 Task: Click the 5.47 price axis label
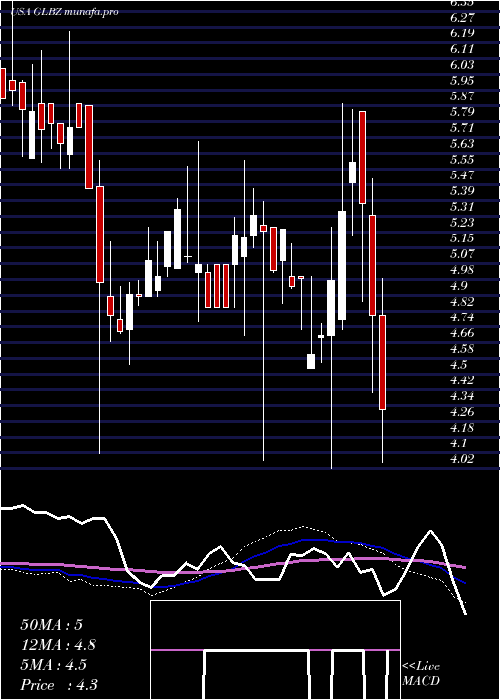tap(462, 175)
